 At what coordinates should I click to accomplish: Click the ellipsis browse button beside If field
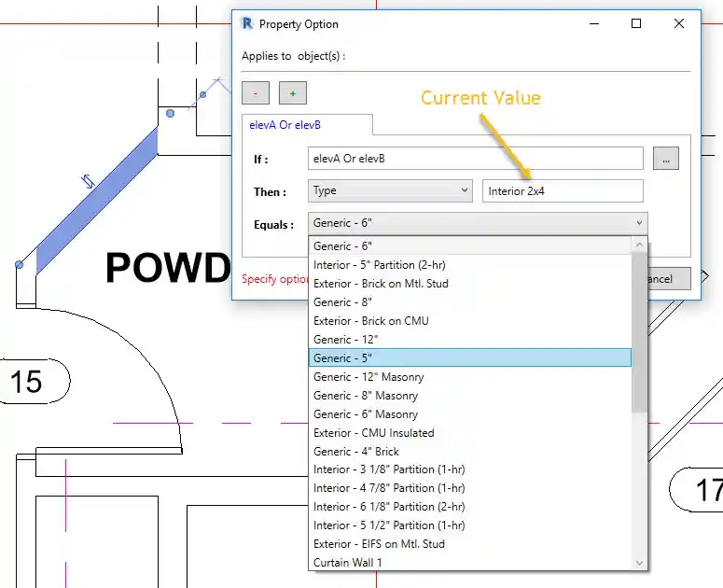click(x=665, y=159)
